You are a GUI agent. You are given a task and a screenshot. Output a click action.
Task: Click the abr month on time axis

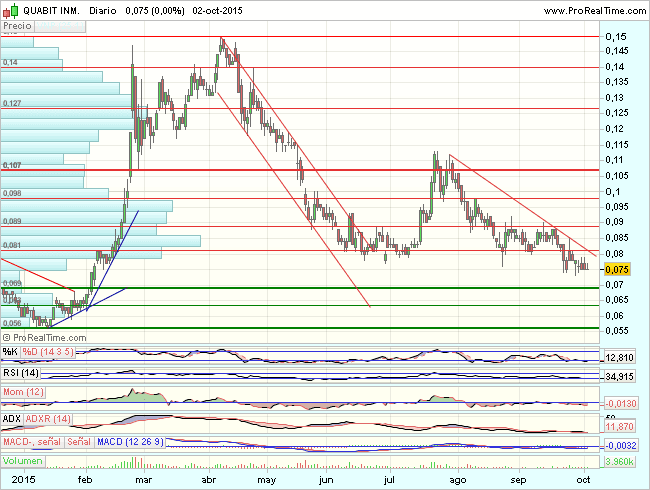pos(209,480)
